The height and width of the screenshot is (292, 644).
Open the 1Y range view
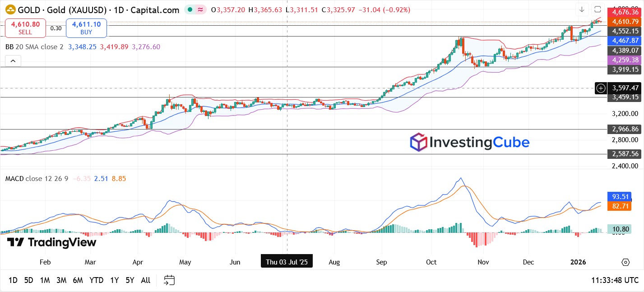(114, 280)
